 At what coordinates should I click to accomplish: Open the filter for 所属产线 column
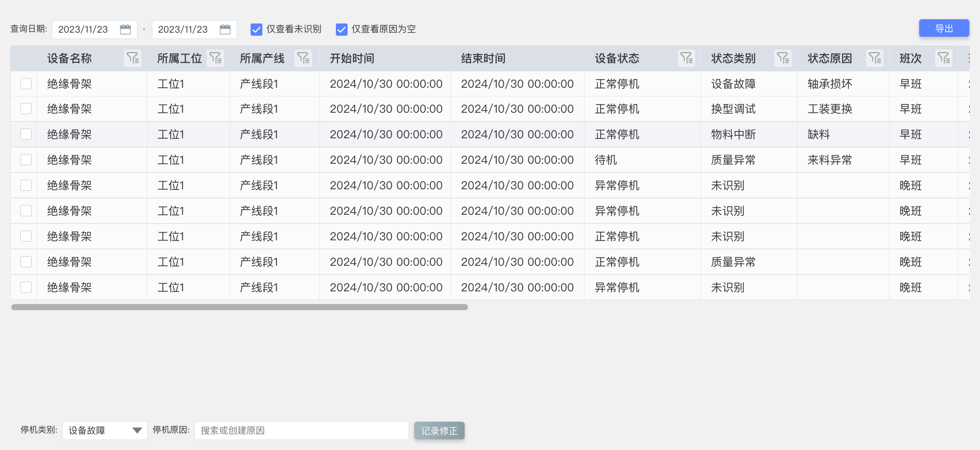(303, 59)
